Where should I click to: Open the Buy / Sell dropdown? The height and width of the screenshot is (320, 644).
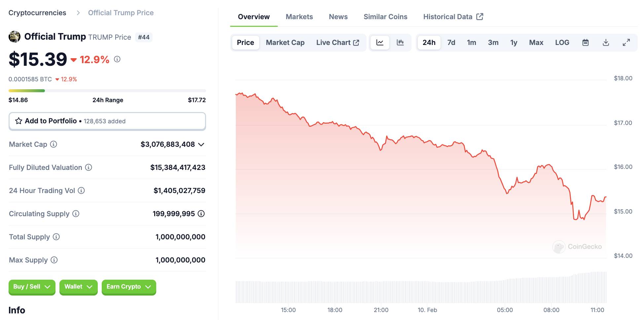[32, 287]
